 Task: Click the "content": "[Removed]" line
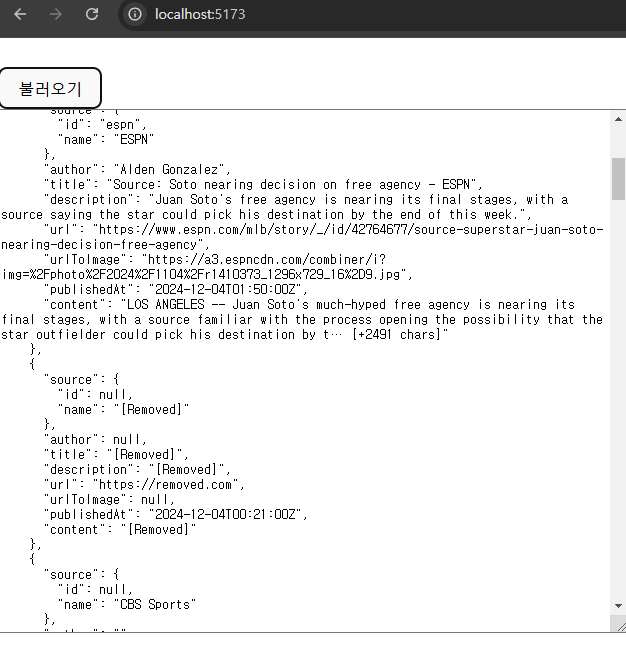[x=120, y=530]
